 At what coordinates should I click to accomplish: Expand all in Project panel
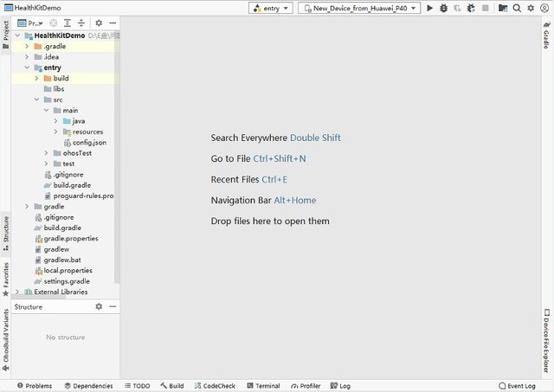click(x=68, y=23)
